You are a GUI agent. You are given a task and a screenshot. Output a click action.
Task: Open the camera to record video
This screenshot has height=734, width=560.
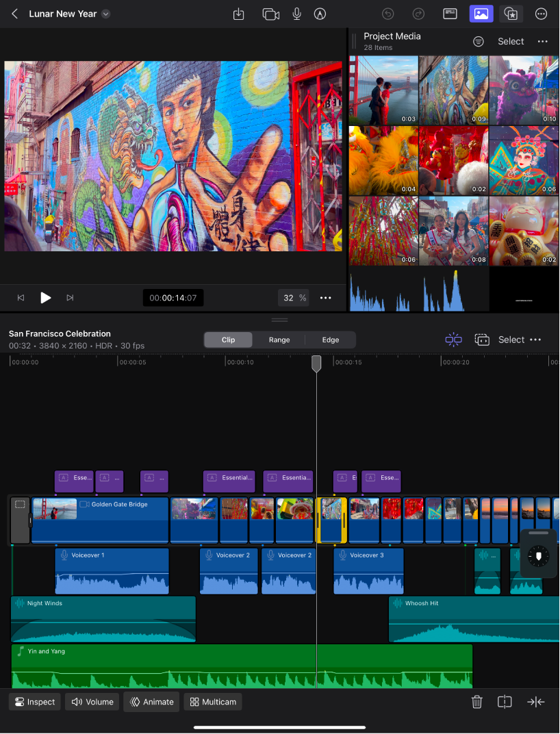coord(270,14)
